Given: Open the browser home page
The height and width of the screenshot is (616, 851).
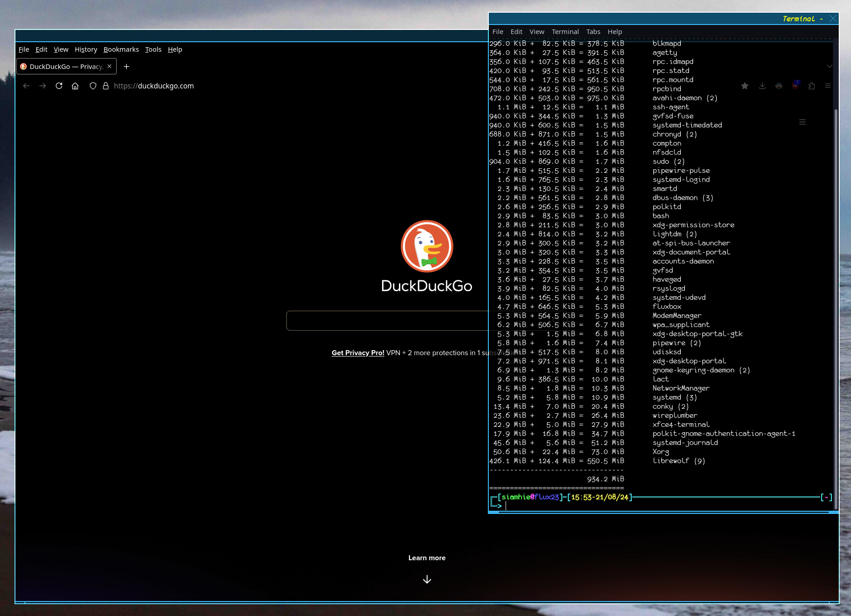Looking at the screenshot, I should [x=75, y=86].
